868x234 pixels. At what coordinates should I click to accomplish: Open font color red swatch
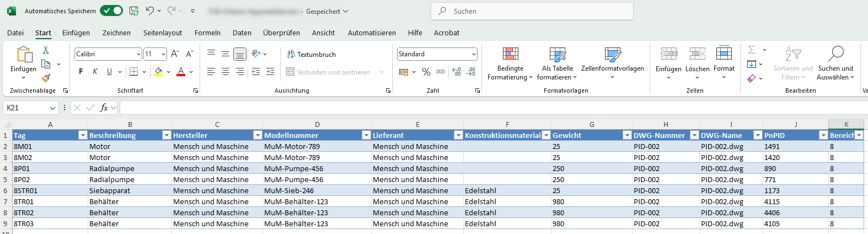coord(181,72)
